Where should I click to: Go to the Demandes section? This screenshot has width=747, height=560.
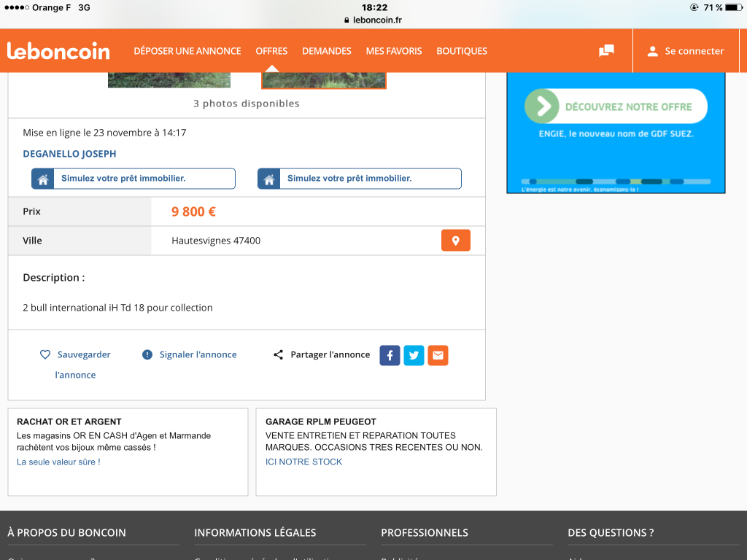(327, 51)
